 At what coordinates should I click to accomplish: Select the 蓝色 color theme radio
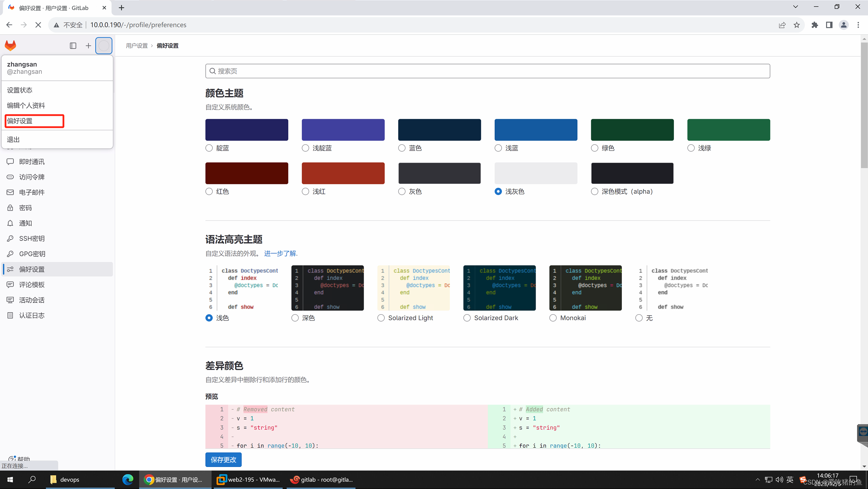(x=402, y=148)
